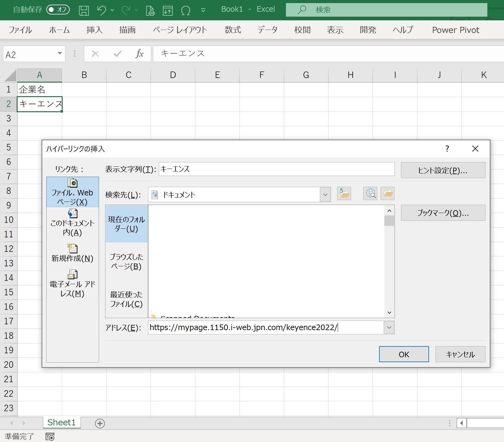Select cell A1 containing 企業名
504x442 pixels.
click(x=39, y=89)
